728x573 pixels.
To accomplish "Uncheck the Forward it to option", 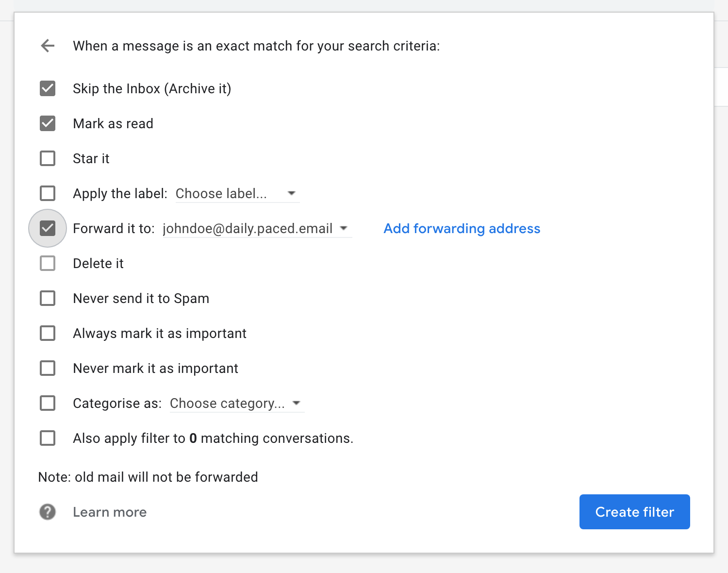I will tap(47, 228).
